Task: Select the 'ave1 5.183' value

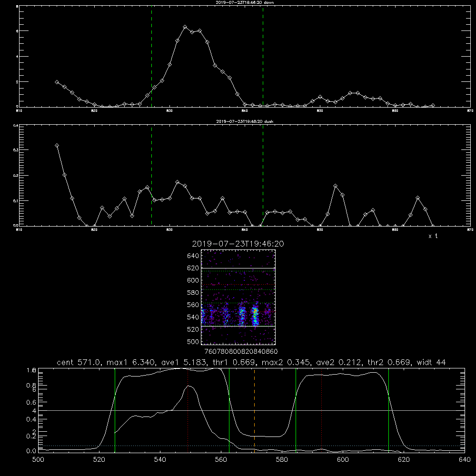Action: 184,362
